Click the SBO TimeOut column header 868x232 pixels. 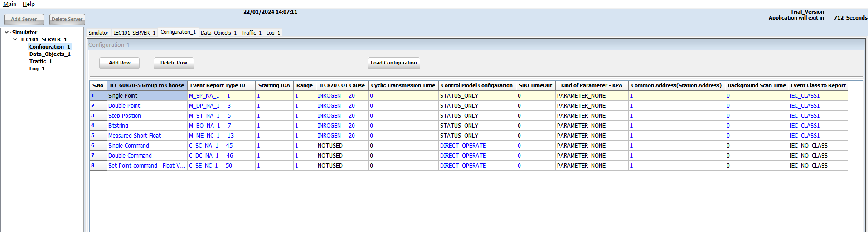pos(535,85)
